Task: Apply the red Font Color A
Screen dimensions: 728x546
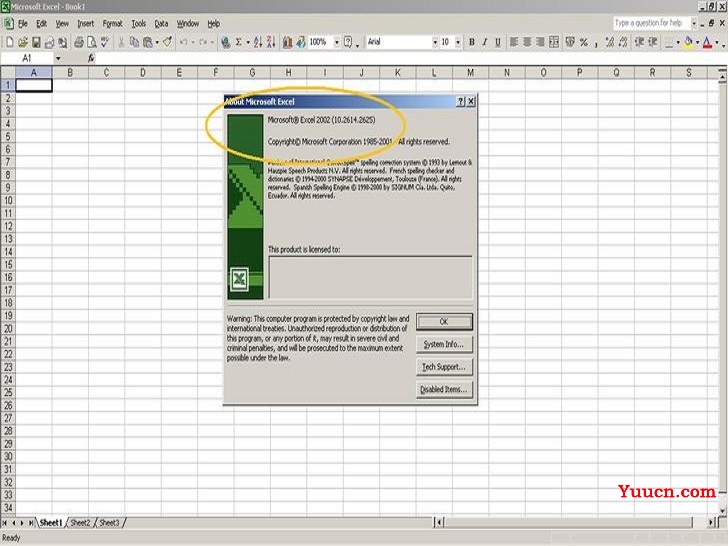Action: (708, 42)
